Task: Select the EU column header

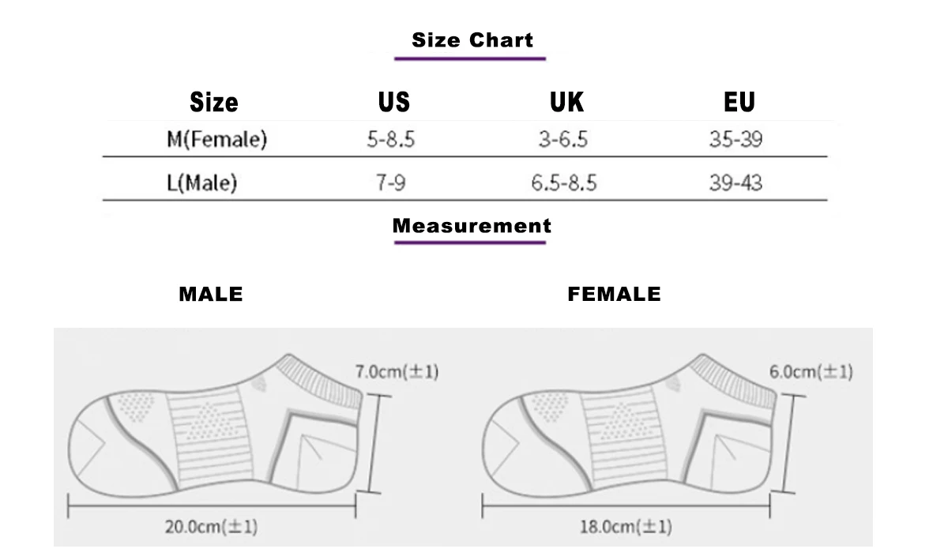Action: click(739, 102)
